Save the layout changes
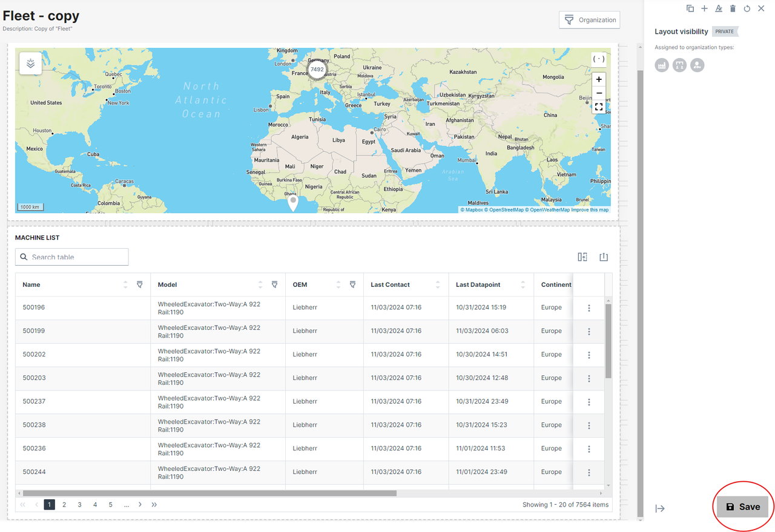 tap(742, 507)
